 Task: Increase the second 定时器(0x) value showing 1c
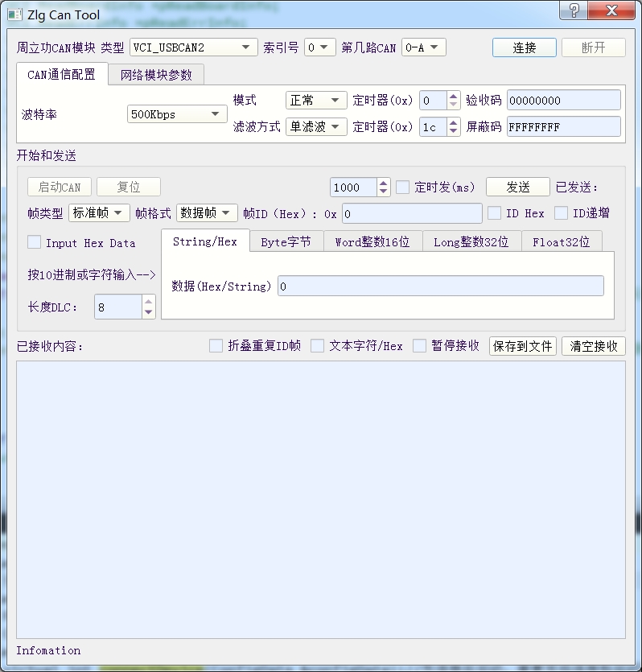[x=453, y=123]
